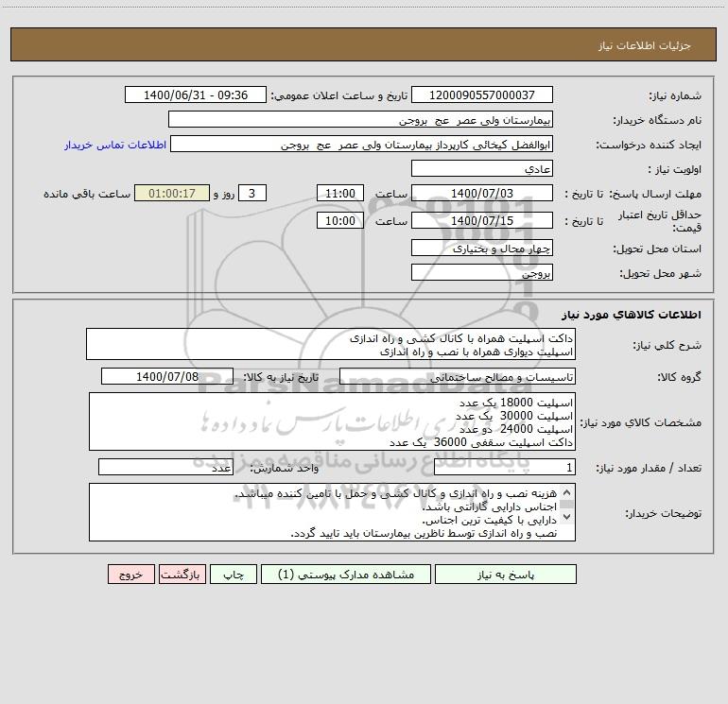Click goods group field تاسیسات و مصالح ساختمانی
Viewport: 728px width, 704px height.
[458, 376]
